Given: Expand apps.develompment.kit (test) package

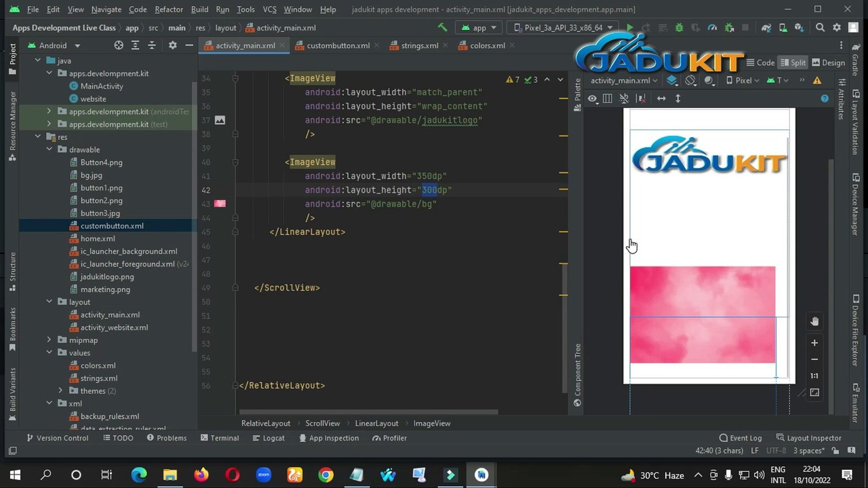Looking at the screenshot, I should tap(50, 125).
